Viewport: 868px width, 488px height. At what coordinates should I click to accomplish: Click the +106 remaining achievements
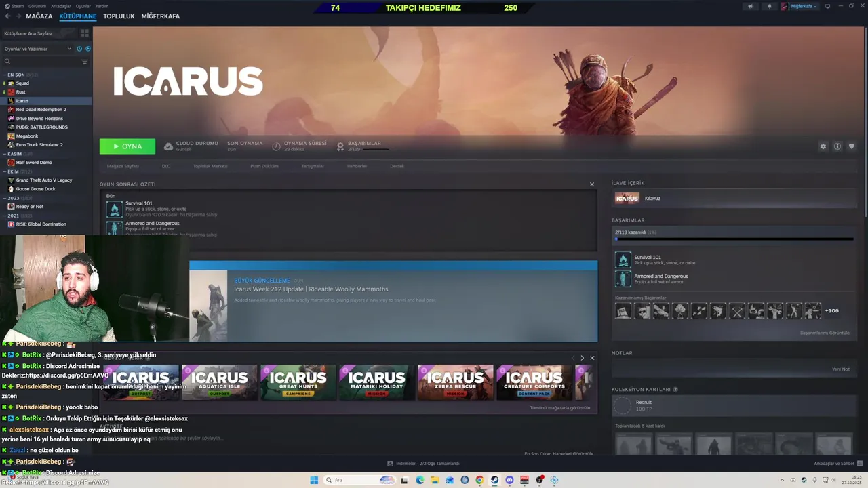(832, 311)
